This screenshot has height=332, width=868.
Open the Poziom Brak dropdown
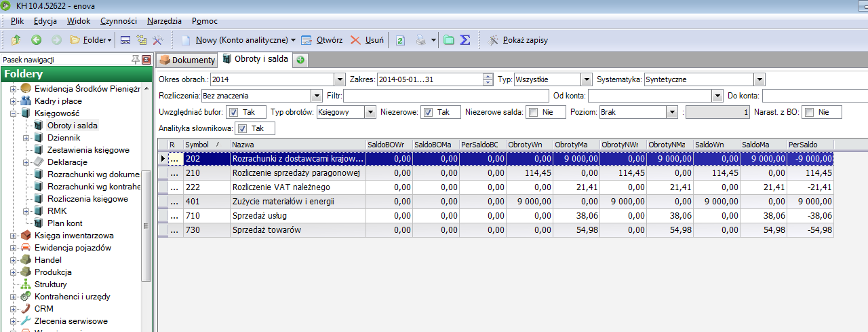(x=672, y=112)
